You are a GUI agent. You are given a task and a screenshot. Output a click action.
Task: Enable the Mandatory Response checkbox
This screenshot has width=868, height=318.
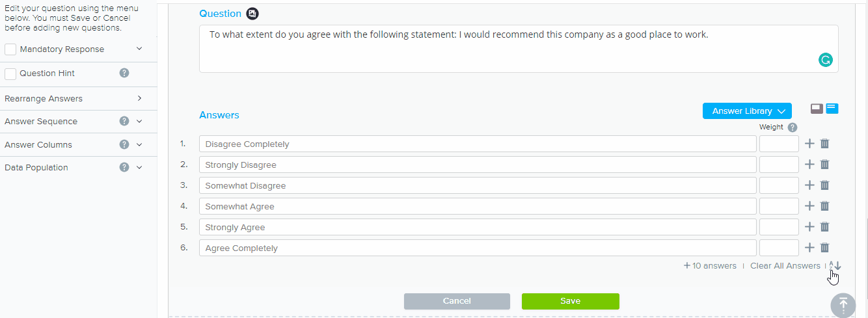(10, 49)
